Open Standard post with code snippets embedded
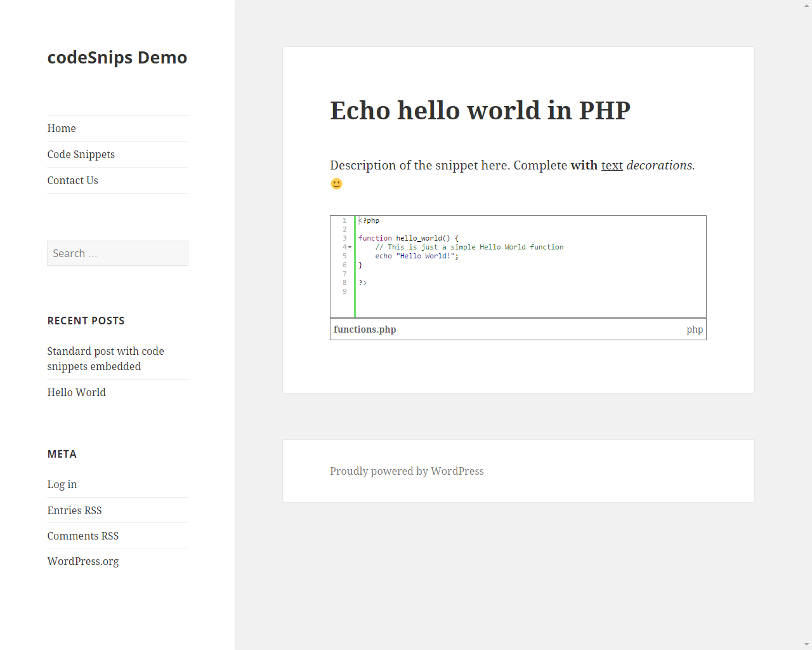 (x=105, y=359)
